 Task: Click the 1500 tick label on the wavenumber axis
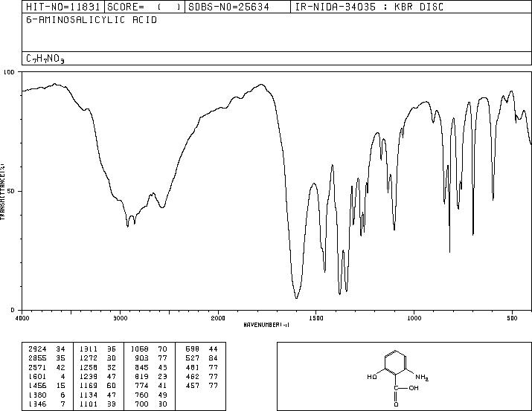[x=316, y=318]
